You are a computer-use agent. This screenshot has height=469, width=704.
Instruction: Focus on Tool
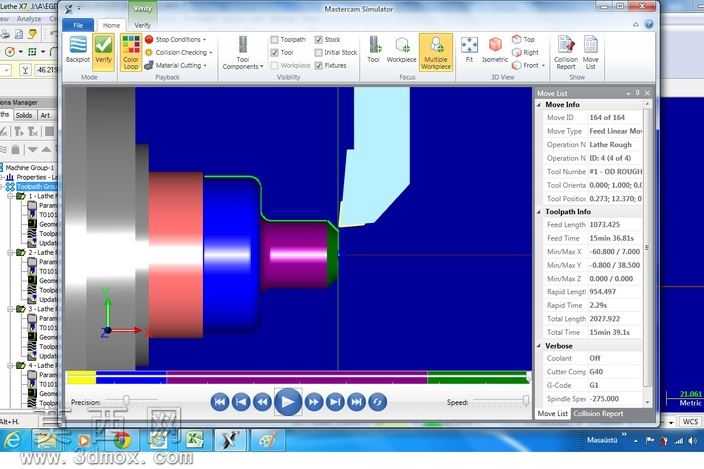pyautogui.click(x=374, y=50)
